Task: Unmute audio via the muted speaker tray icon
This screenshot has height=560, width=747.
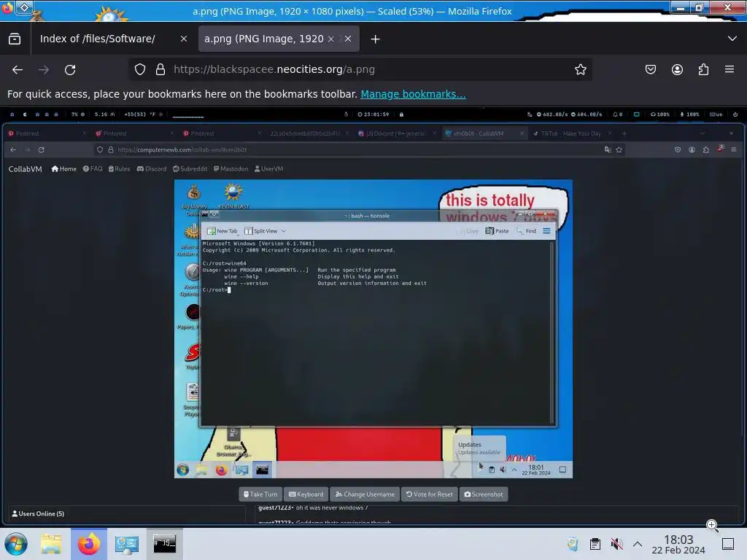Action: (617, 544)
